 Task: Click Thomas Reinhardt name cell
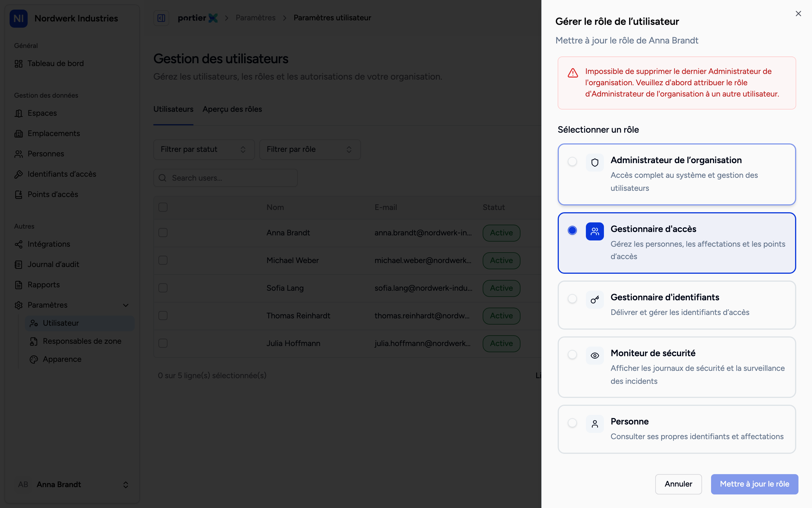(298, 316)
